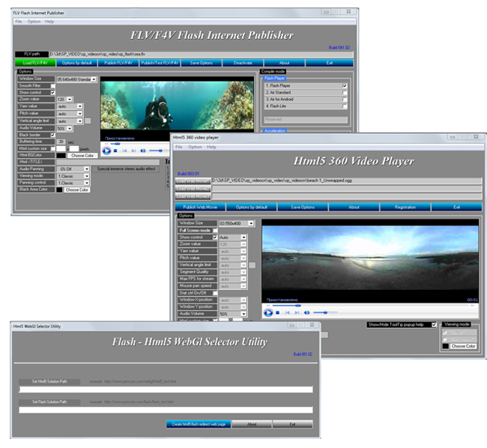Open Viewing mode dropdown in FLV Publisher
The width and height of the screenshot is (487, 448).
coord(87,176)
